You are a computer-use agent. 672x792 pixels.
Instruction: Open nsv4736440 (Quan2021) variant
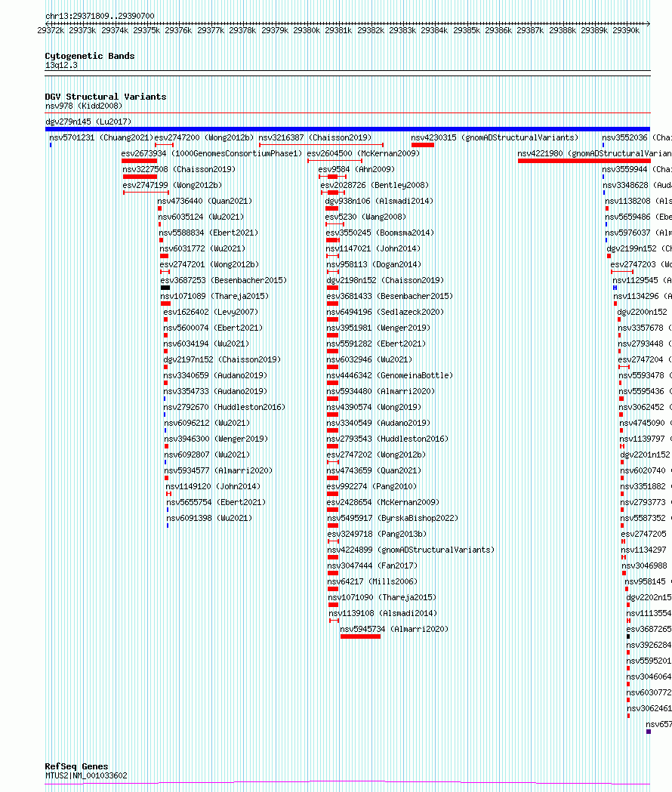(x=205, y=201)
